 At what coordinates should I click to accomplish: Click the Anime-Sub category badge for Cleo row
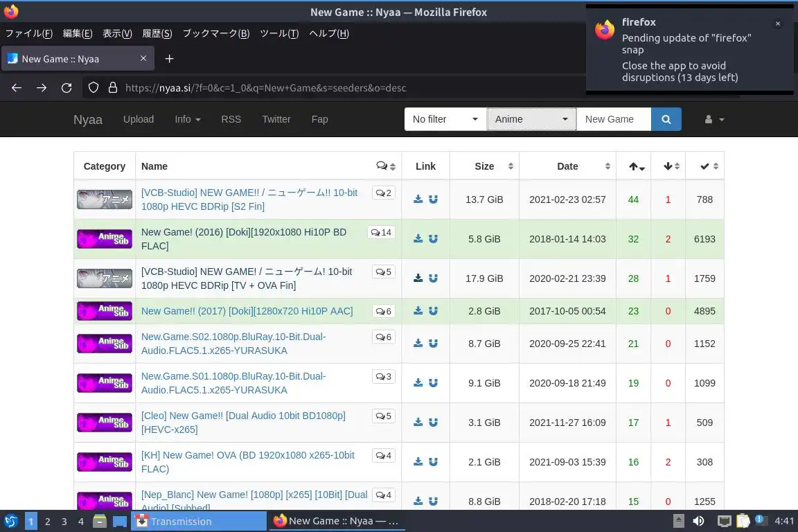coord(105,422)
